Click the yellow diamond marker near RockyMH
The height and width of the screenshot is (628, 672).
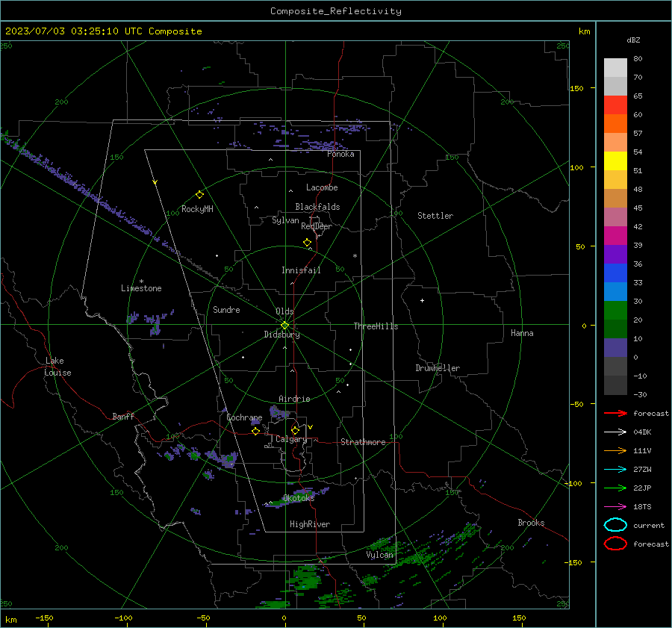[x=199, y=195]
